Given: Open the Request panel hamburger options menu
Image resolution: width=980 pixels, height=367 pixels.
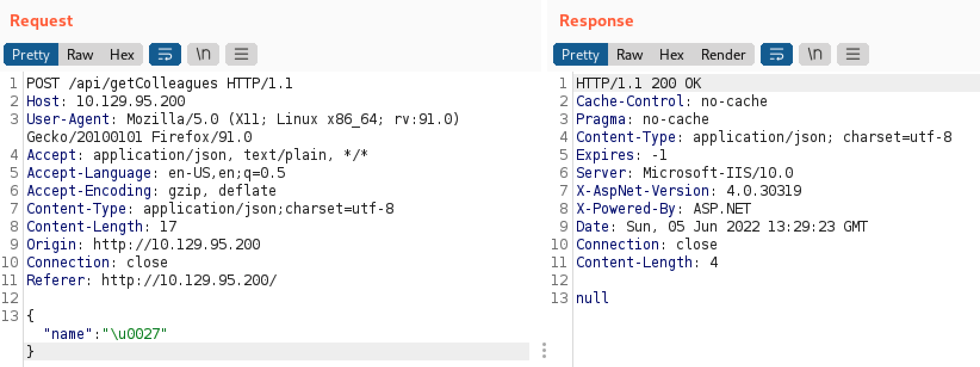Looking at the screenshot, I should 241,54.
